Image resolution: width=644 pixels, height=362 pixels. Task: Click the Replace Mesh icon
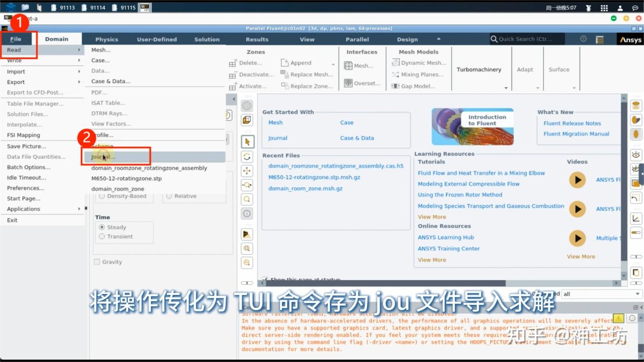pyautogui.click(x=285, y=74)
